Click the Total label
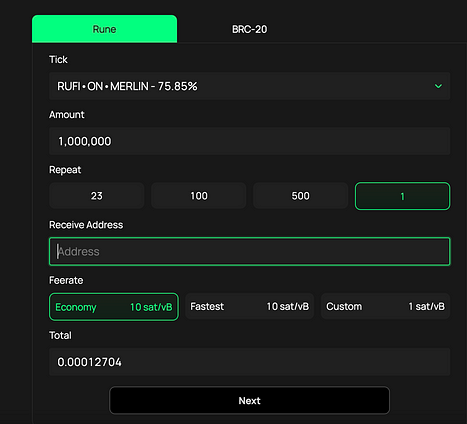 point(60,335)
